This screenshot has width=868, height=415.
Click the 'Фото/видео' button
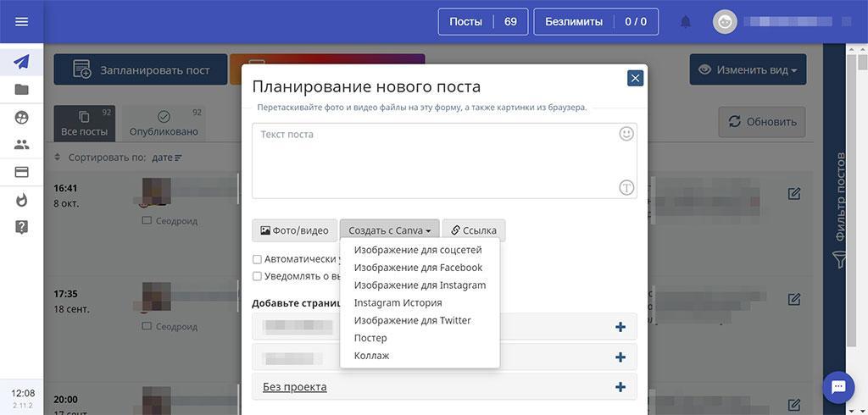tap(294, 230)
